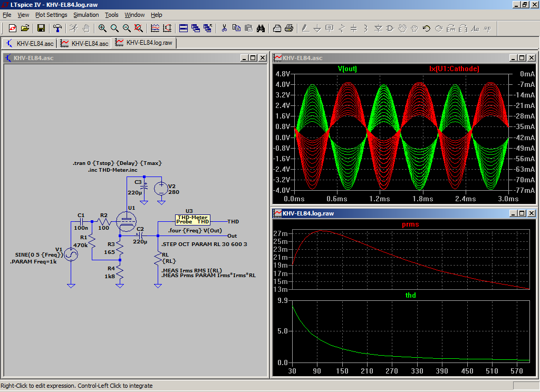This screenshot has width=540, height=392.
Task: Switch to the KHV-EL84.log.raw tab
Action: [x=144, y=43]
